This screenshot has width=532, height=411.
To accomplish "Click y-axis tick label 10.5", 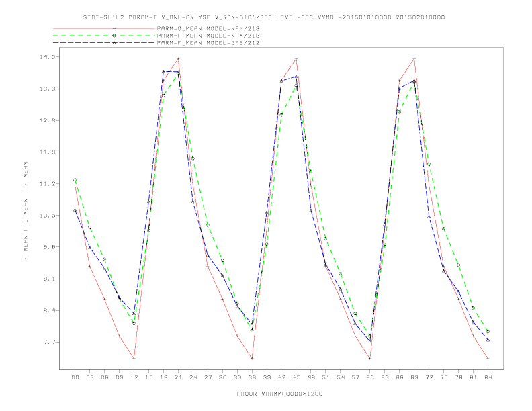I will [47, 216].
